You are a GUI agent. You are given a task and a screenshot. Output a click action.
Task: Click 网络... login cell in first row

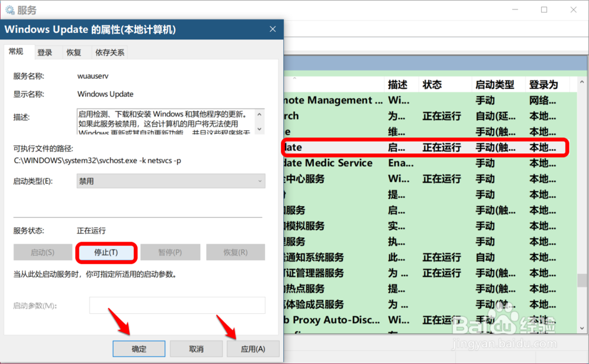(x=542, y=100)
